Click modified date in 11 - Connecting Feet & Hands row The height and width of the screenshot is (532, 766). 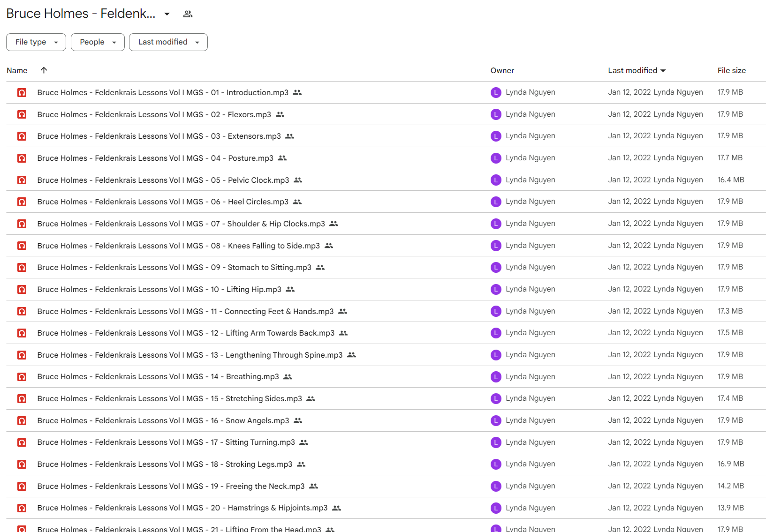(x=629, y=311)
